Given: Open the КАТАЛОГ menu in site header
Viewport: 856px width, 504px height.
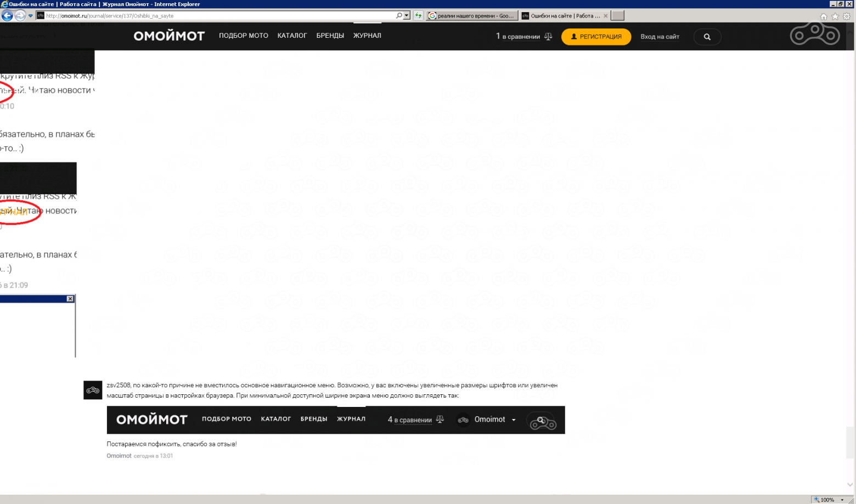Looking at the screenshot, I should tap(292, 36).
